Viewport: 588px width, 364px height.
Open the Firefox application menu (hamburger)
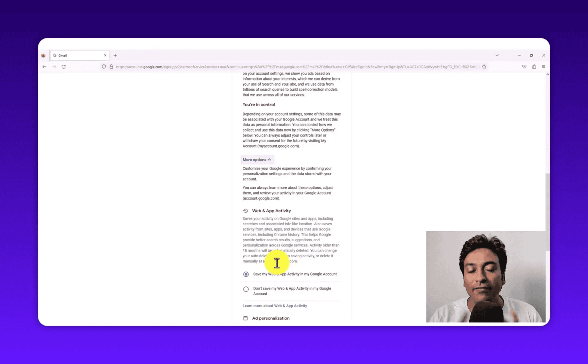pyautogui.click(x=544, y=66)
